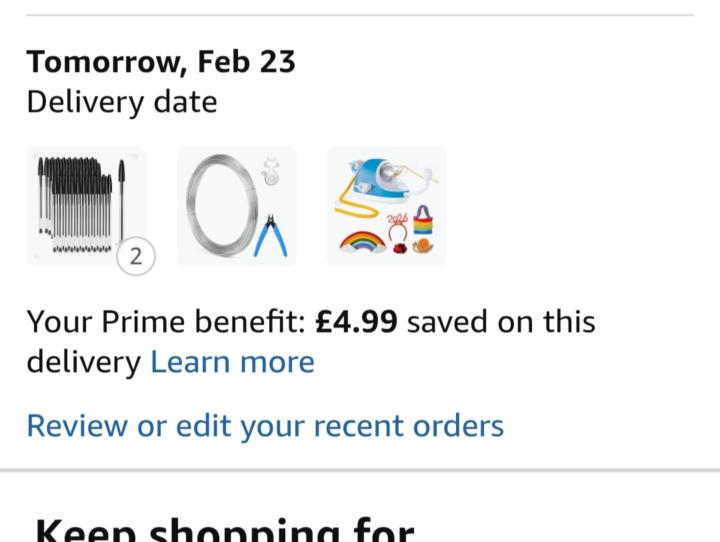Open Review or edit your recent orders
The height and width of the screenshot is (542, 720).
(x=265, y=426)
